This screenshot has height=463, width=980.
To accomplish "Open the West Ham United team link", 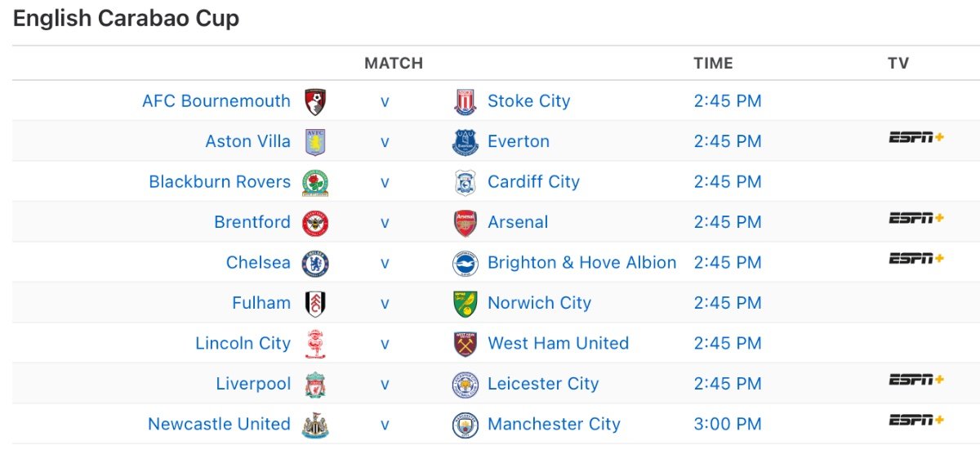I will click(x=558, y=343).
